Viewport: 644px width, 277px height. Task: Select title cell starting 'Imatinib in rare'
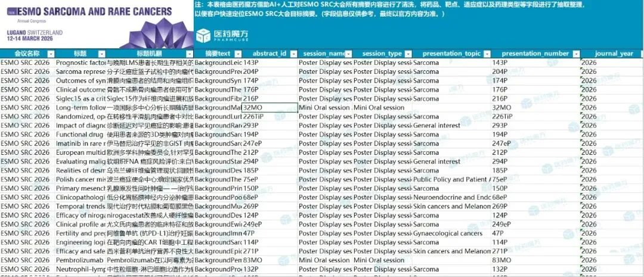(x=80, y=144)
